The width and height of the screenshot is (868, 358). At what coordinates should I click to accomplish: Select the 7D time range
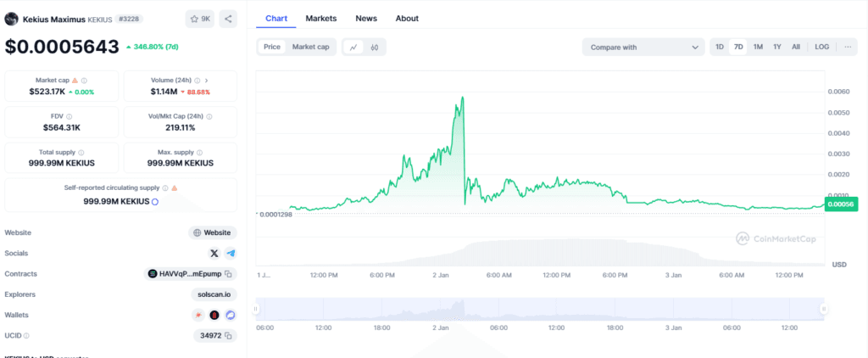click(x=738, y=48)
